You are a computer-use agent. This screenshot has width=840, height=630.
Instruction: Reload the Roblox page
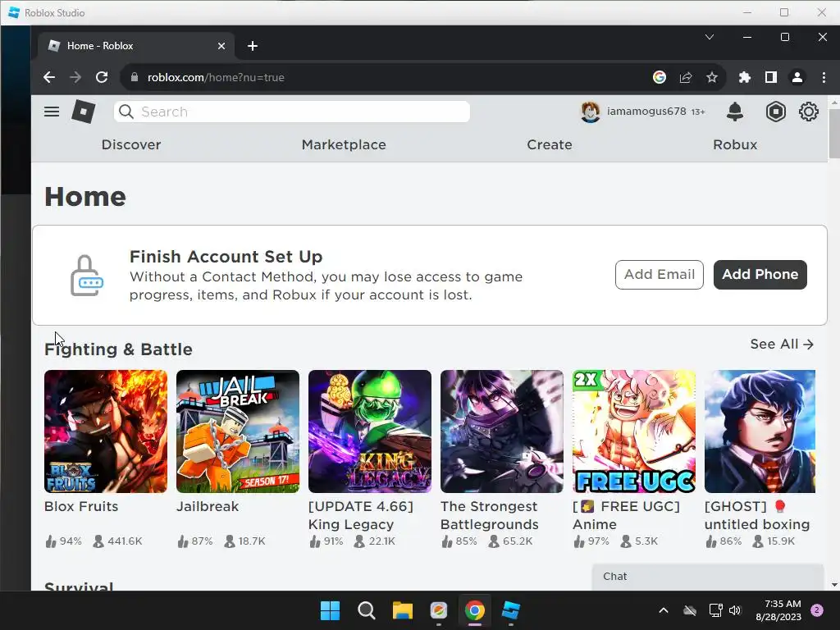[x=102, y=77]
